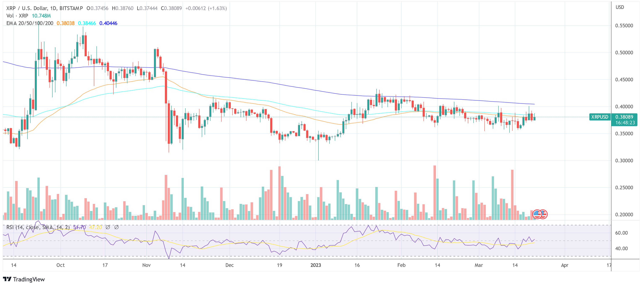Click the 60.00 RSI axis label
This screenshot has width=644, height=287.
point(621,233)
